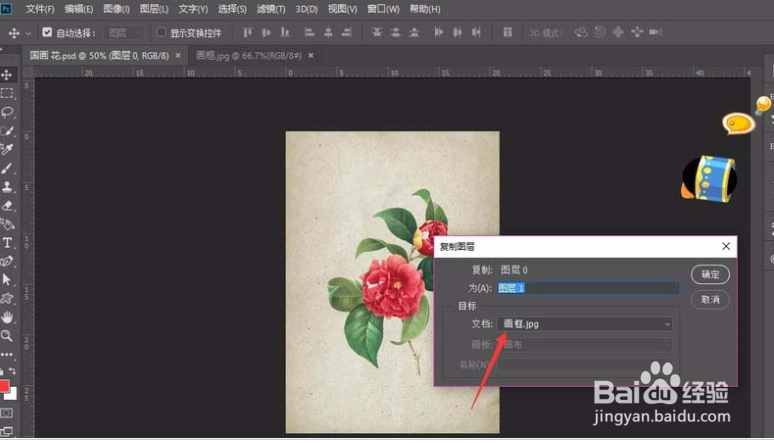Select the Hand tool
The width and height of the screenshot is (774, 443).
[7, 317]
